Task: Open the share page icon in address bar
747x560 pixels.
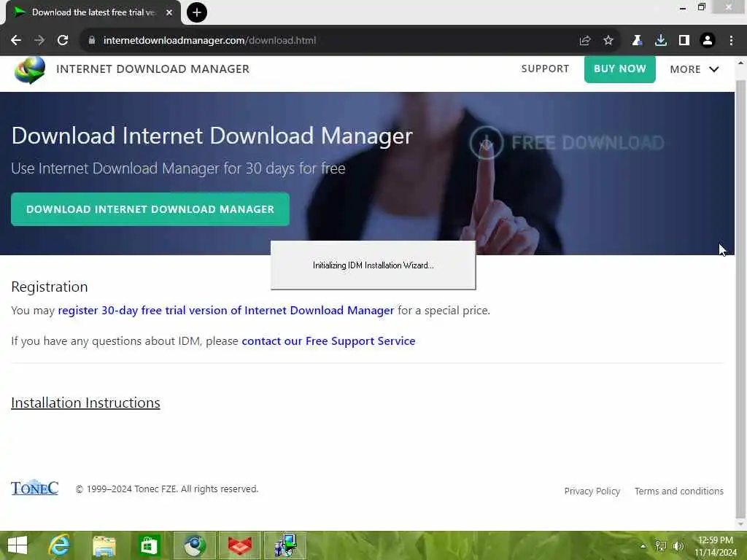Action: pyautogui.click(x=584, y=41)
